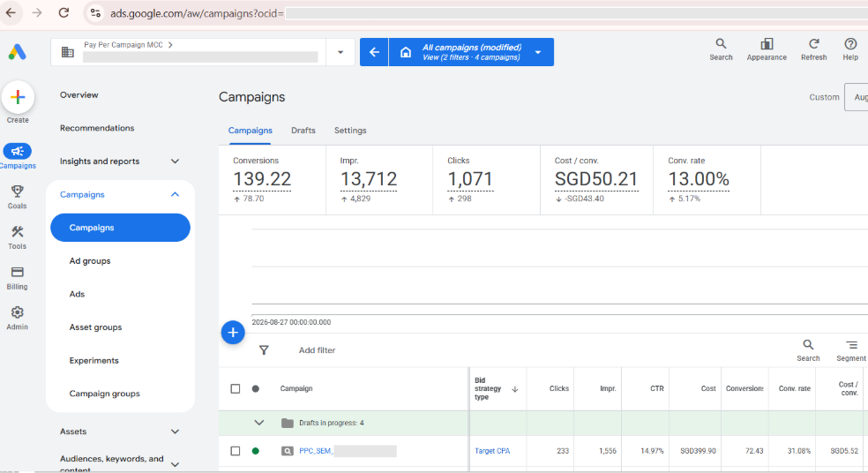Click the blue back arrow button

[x=374, y=52]
